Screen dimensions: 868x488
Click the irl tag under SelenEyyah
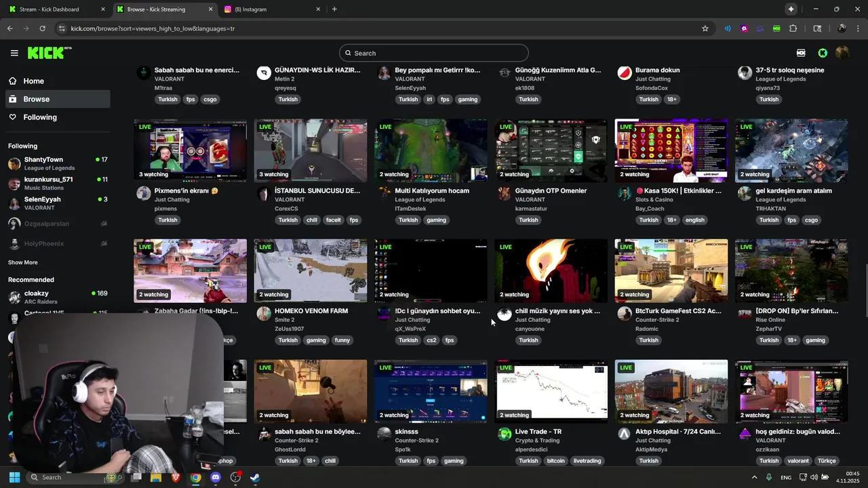tap(429, 99)
